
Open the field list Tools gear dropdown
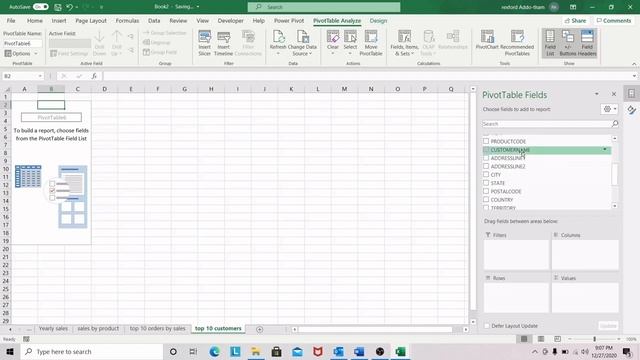[x=609, y=109]
